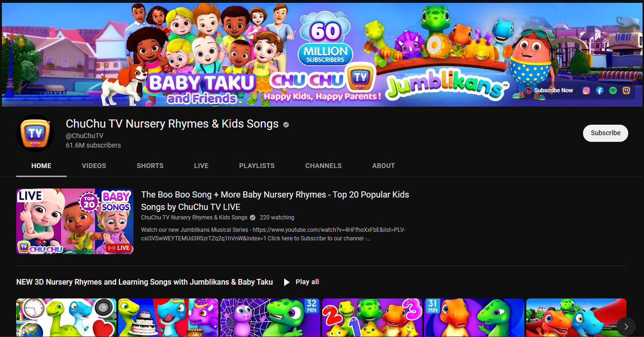This screenshot has width=644, height=337.
Task: Click the live video description text
Action: 274,234
